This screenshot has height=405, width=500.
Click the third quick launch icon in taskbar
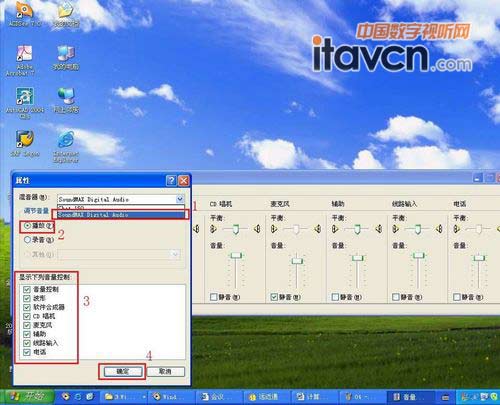click(90, 397)
